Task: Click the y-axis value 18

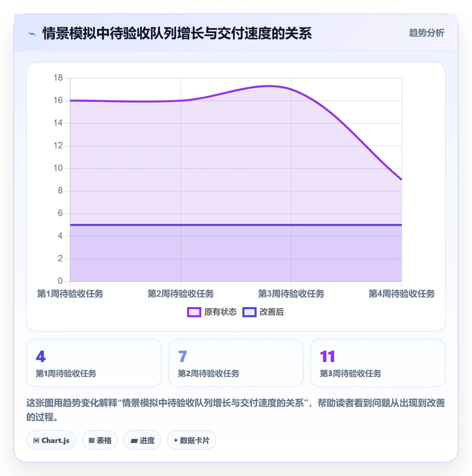Action: click(58, 78)
